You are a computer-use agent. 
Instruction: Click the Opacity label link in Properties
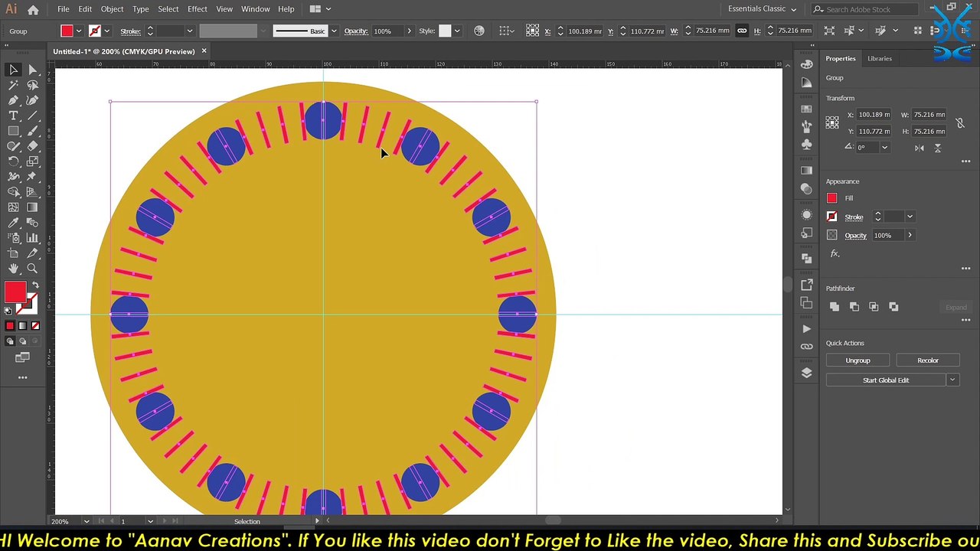tap(855, 236)
